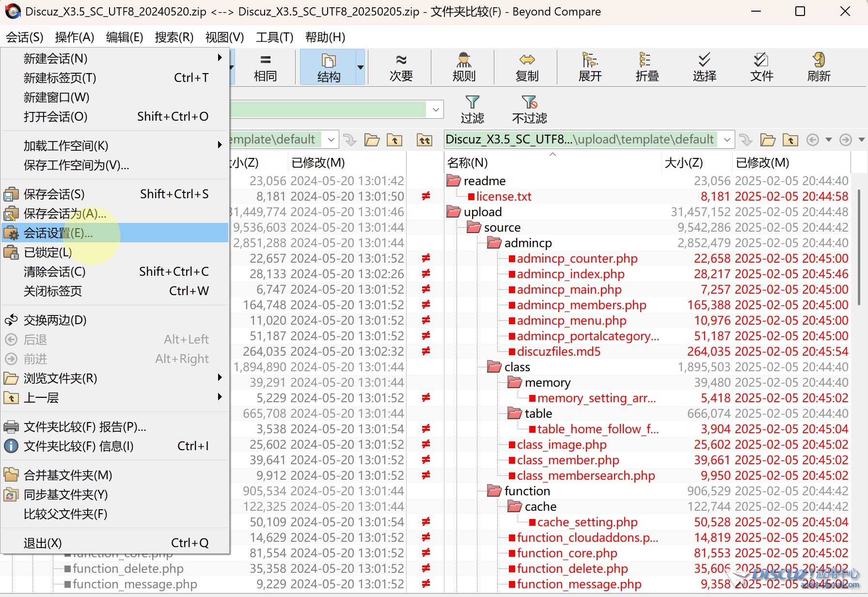Screen dimensions: 868x597
Task: Toggle the Minor (次要) differences button
Action: pyautogui.click(x=401, y=67)
